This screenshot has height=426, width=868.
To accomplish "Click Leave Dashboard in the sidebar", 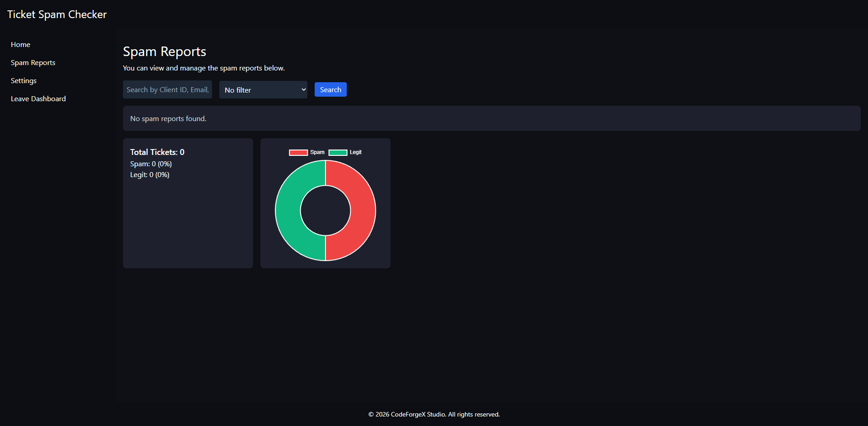I will pyautogui.click(x=38, y=99).
